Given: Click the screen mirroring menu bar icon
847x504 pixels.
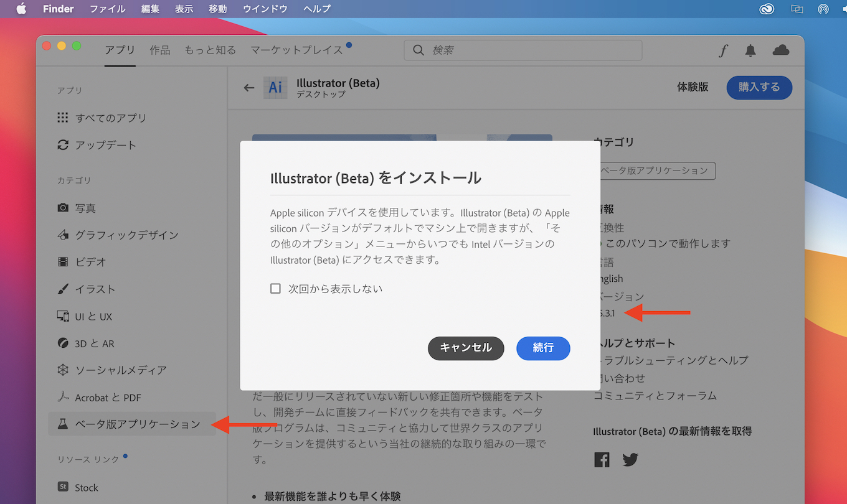Looking at the screenshot, I should click(x=797, y=9).
